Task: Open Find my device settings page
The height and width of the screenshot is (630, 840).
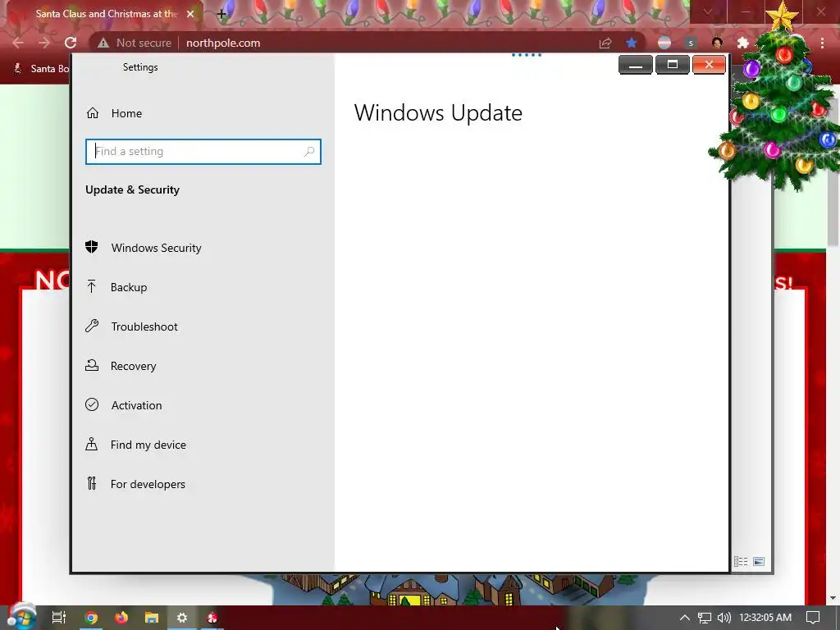Action: pos(148,445)
